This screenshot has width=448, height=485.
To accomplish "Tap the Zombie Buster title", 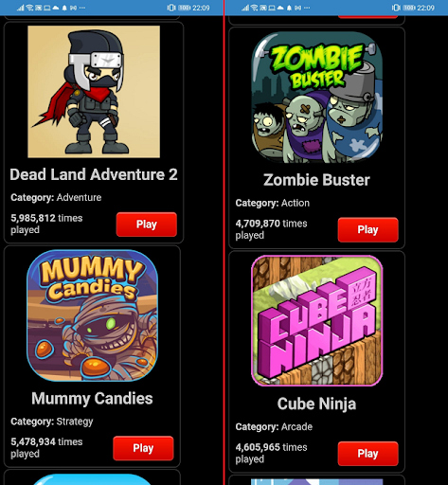I will [x=316, y=180].
